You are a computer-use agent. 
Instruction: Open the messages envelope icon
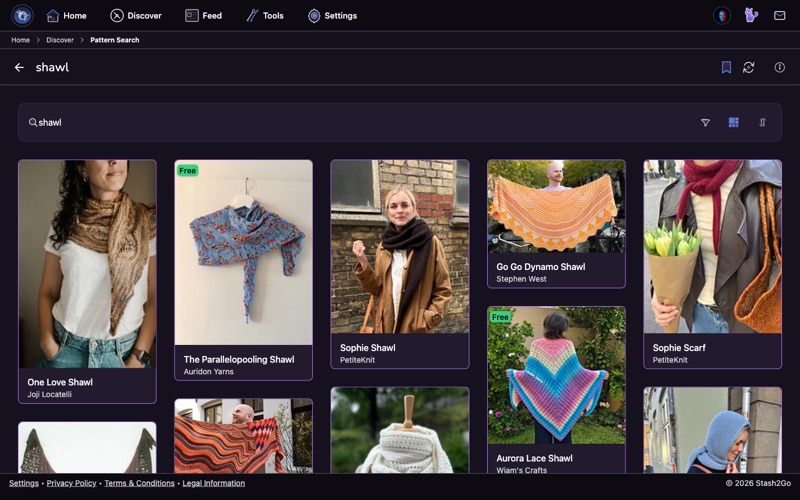(780, 16)
